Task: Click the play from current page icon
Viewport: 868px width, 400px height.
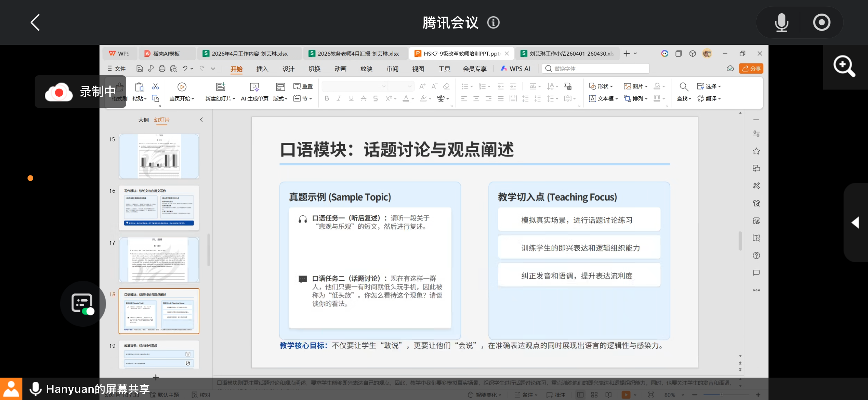Action: 182,87
